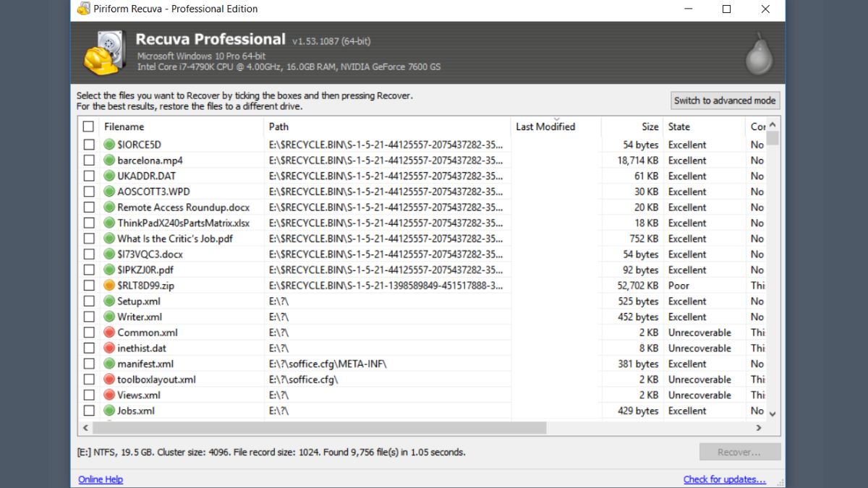This screenshot has width=868, height=488.
Task: Tick the checkbox for Common.xml
Action: (x=88, y=333)
